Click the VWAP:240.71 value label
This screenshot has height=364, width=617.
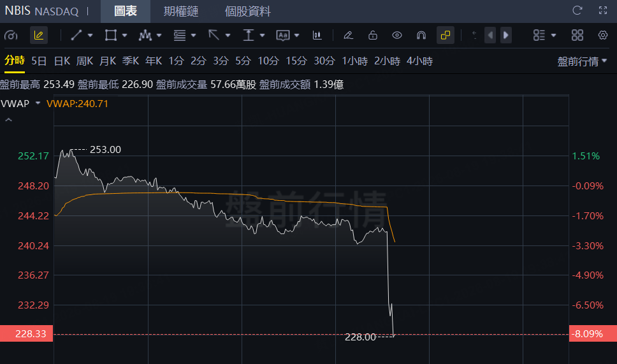pyautogui.click(x=77, y=103)
